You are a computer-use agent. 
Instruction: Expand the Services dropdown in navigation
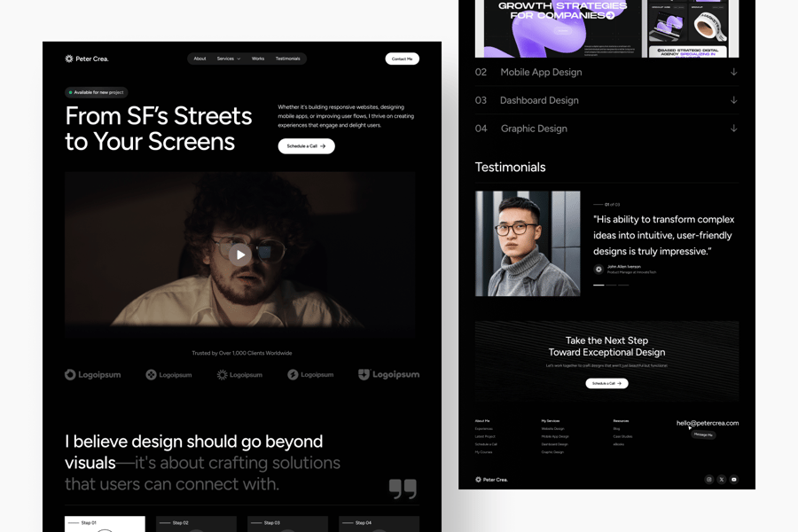point(229,59)
